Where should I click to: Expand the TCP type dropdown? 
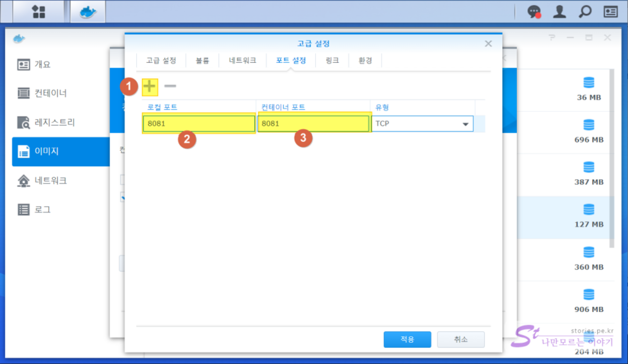coord(466,124)
